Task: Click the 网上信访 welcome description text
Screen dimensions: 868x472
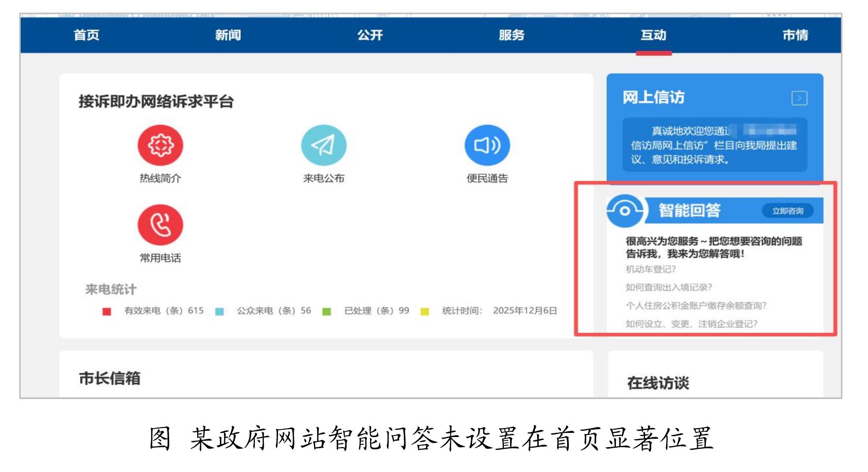Action: click(x=714, y=145)
